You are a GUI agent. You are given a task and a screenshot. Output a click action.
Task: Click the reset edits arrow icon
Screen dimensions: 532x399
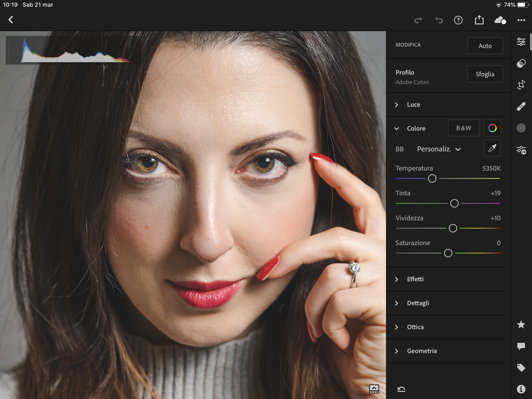[401, 389]
